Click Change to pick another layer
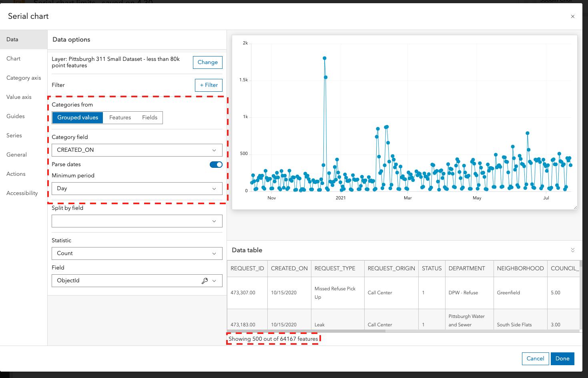Image resolution: width=588 pixels, height=378 pixels. click(207, 62)
